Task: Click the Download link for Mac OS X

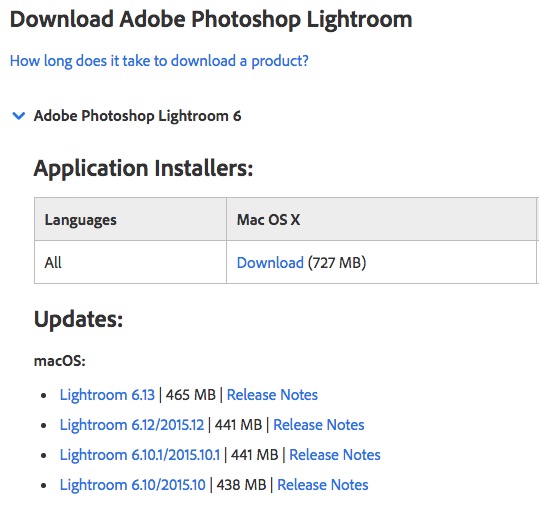Action: pyautogui.click(x=270, y=263)
